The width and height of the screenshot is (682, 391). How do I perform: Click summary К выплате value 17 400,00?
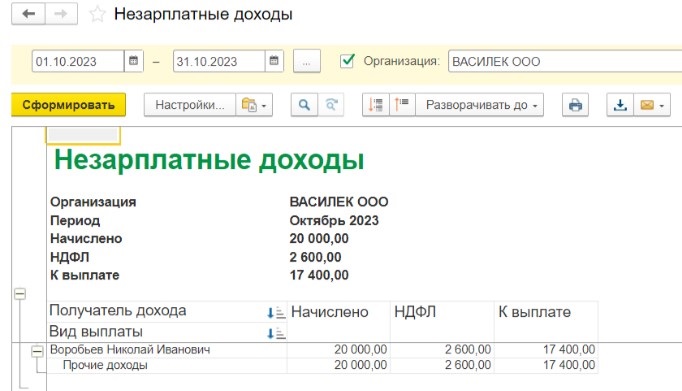click(319, 275)
